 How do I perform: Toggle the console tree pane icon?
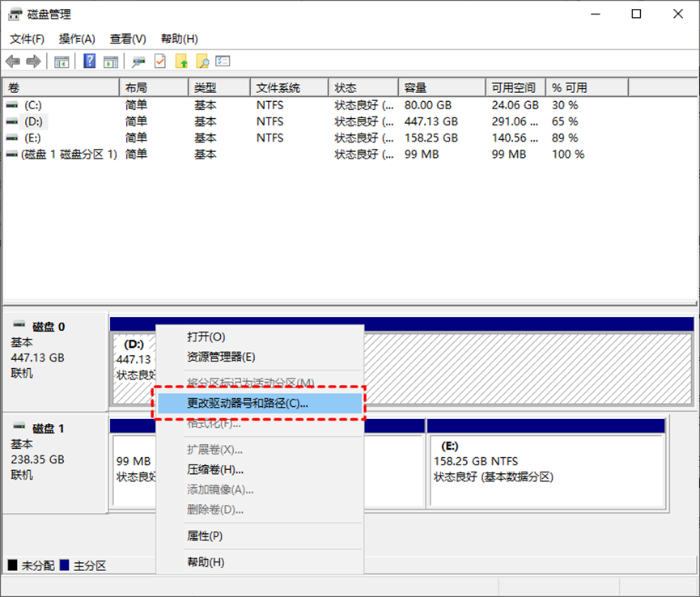[62, 61]
